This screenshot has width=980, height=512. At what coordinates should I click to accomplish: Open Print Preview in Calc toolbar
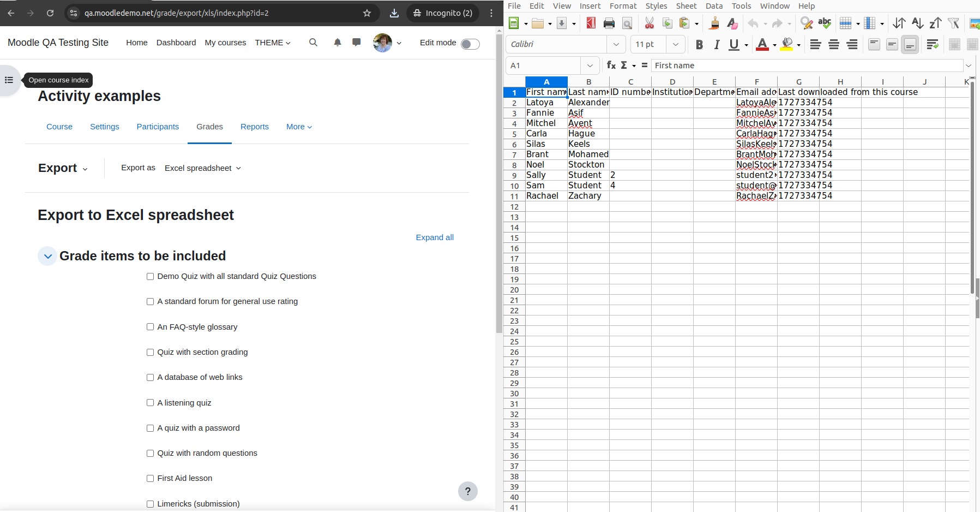coord(627,23)
